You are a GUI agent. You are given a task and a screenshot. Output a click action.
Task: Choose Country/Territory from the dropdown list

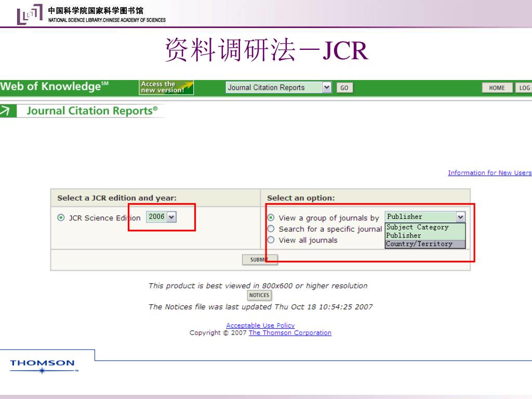click(425, 244)
